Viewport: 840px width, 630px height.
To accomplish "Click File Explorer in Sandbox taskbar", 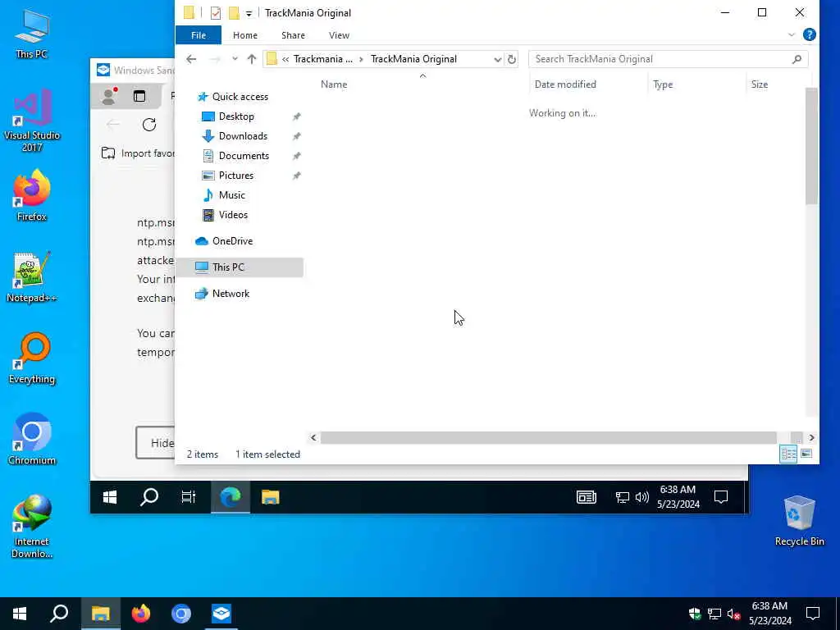I will coord(271,498).
